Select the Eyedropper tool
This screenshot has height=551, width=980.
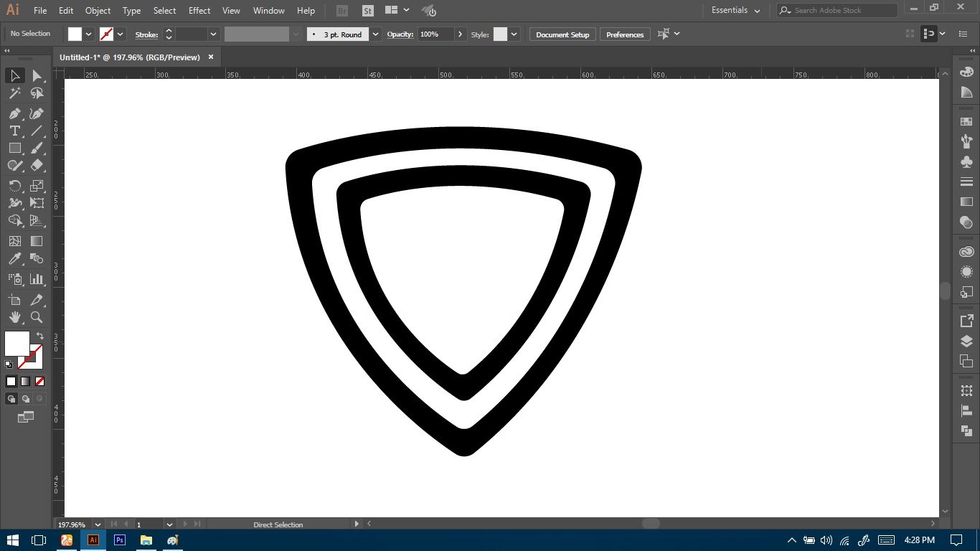(14, 258)
